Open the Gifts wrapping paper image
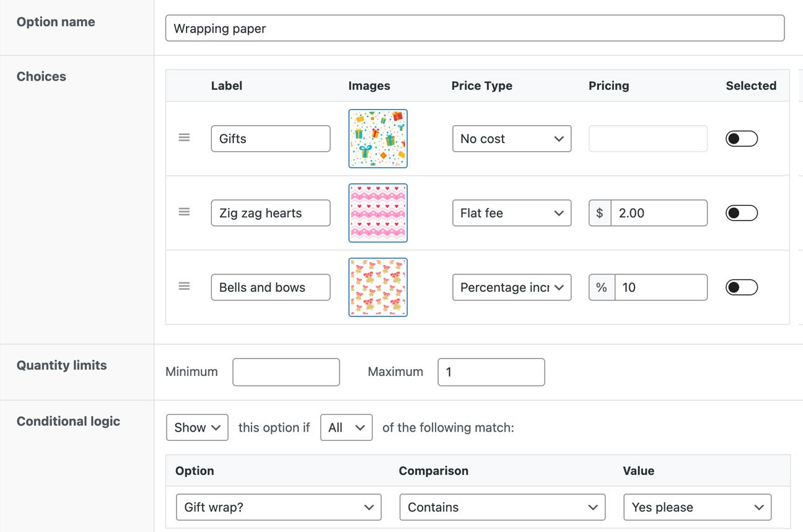 click(x=378, y=138)
